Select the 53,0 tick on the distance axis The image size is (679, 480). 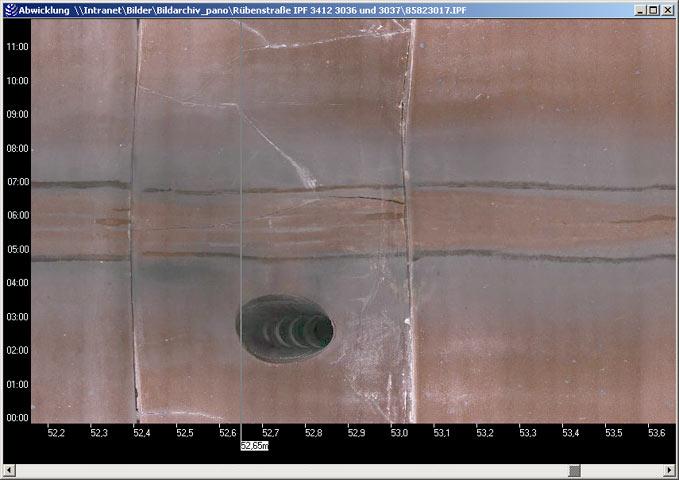tap(399, 433)
